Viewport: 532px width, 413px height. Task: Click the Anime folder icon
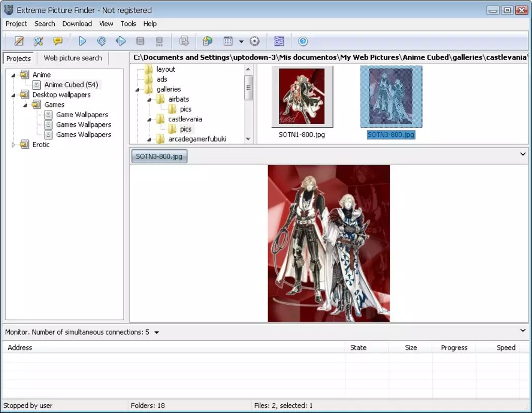[x=24, y=74]
